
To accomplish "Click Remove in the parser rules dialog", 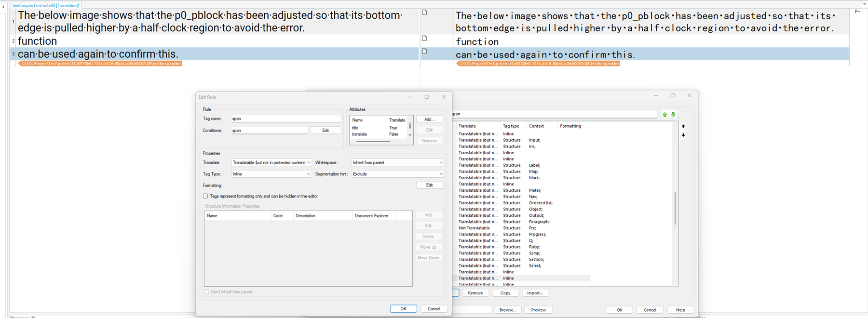I will [475, 293].
